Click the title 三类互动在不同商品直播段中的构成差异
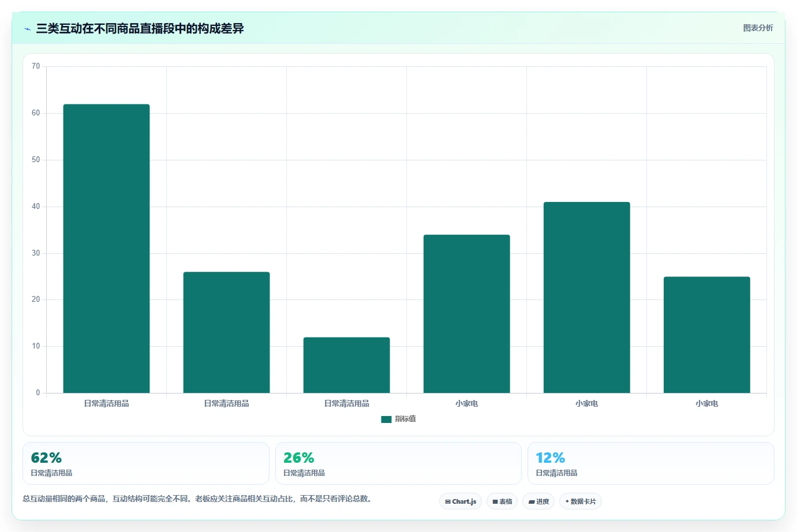Viewport: 797px width, 532px height. click(140, 28)
